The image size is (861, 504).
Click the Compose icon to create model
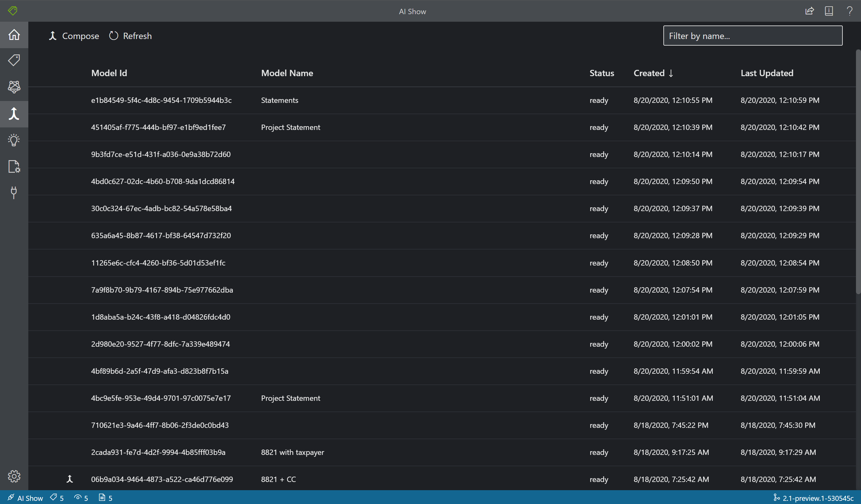pyautogui.click(x=53, y=36)
